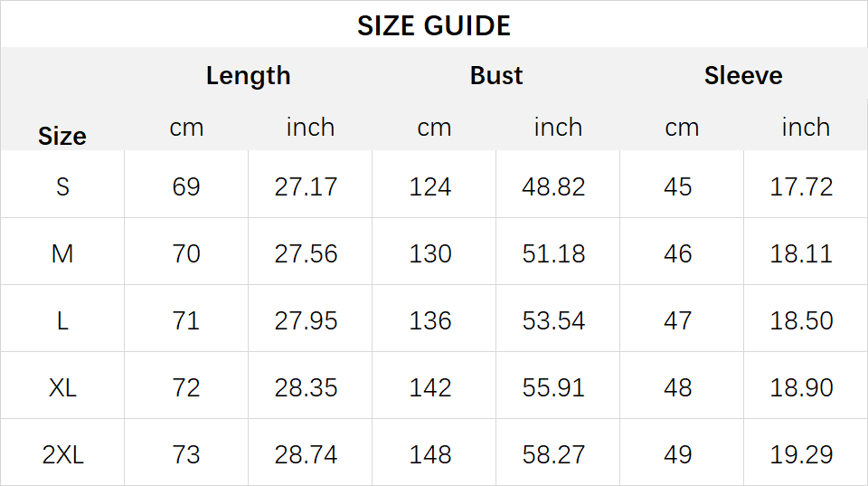Click the 19.29 sleeve inch cell
Screen dimensions: 868x486
click(x=802, y=454)
